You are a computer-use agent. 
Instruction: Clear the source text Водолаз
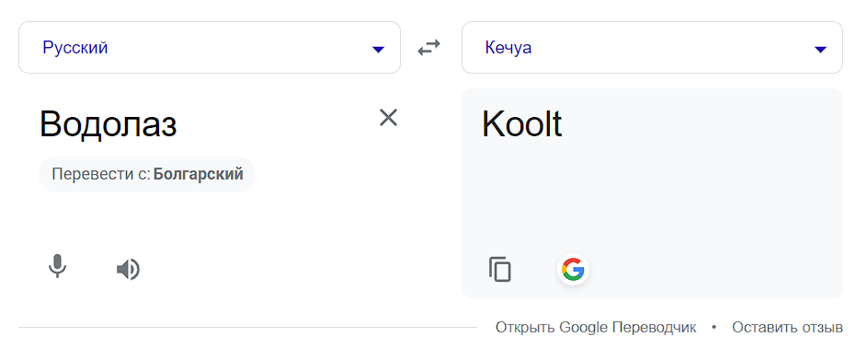(388, 118)
